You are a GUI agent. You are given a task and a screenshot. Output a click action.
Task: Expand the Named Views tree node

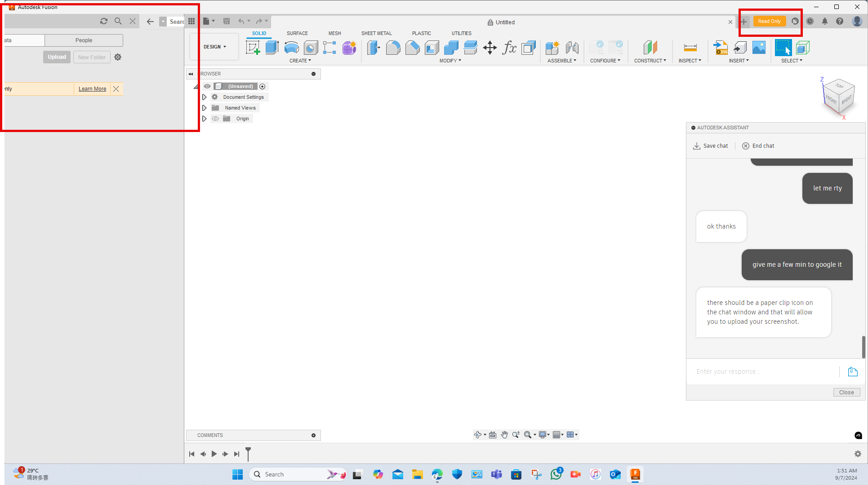point(205,108)
